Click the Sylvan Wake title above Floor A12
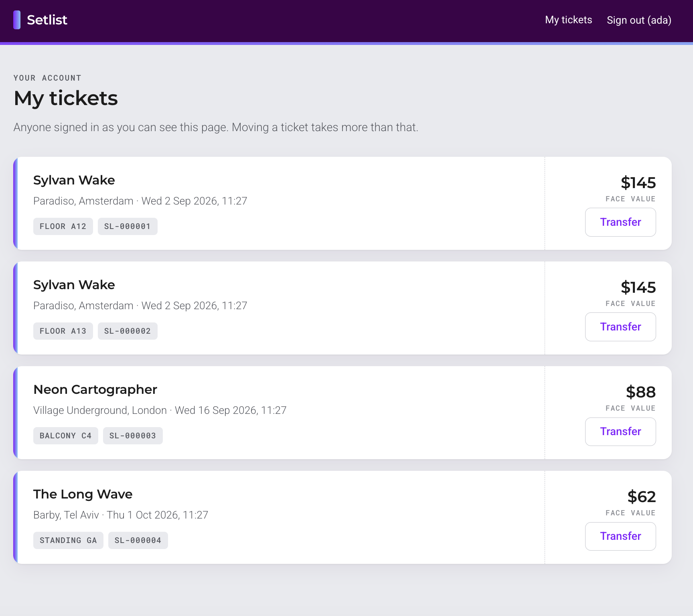This screenshot has width=693, height=616. [74, 180]
